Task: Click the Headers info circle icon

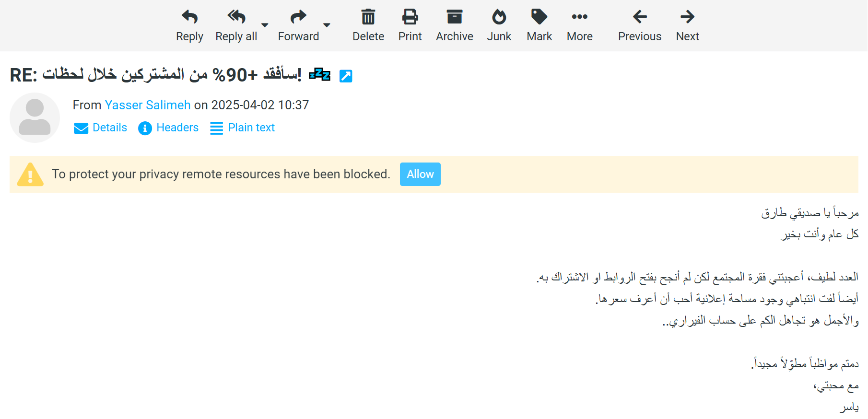Action: 145,128
